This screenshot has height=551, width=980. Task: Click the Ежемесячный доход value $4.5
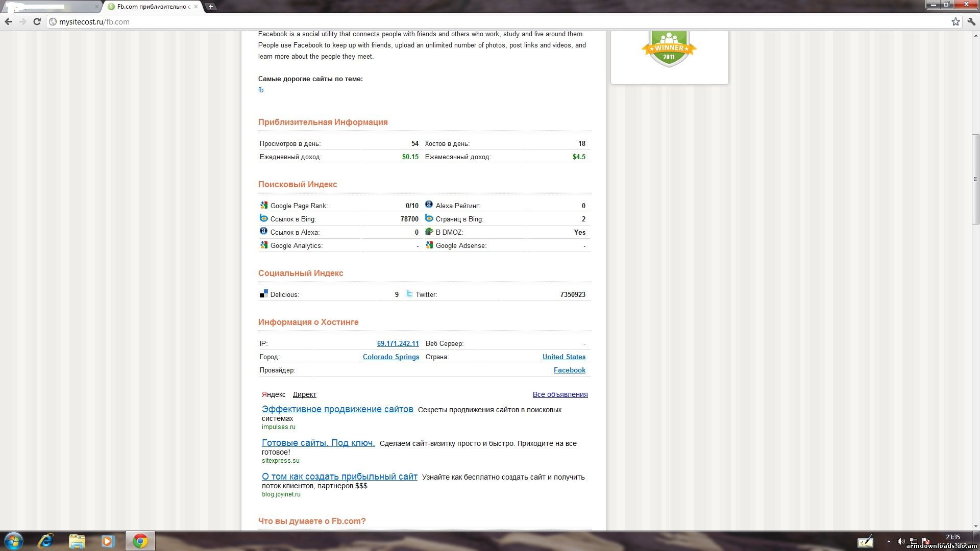[x=579, y=157]
